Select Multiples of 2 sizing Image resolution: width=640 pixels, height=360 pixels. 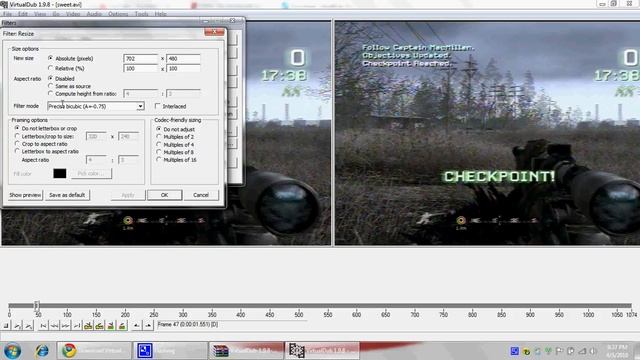(175, 137)
